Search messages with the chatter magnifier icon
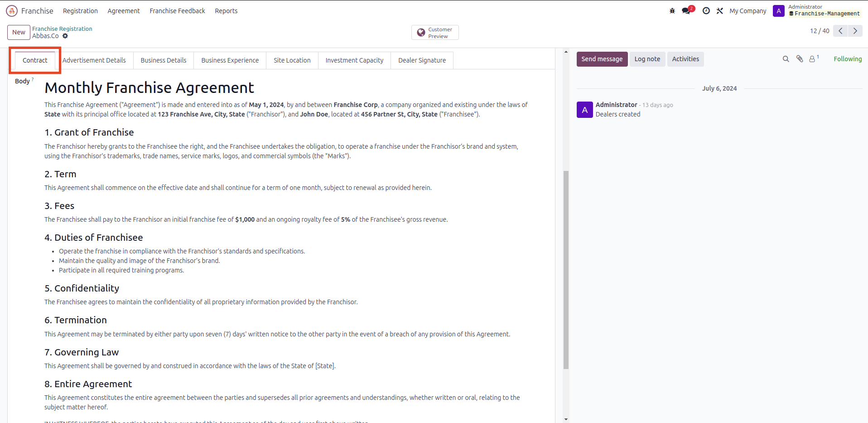 pos(786,59)
